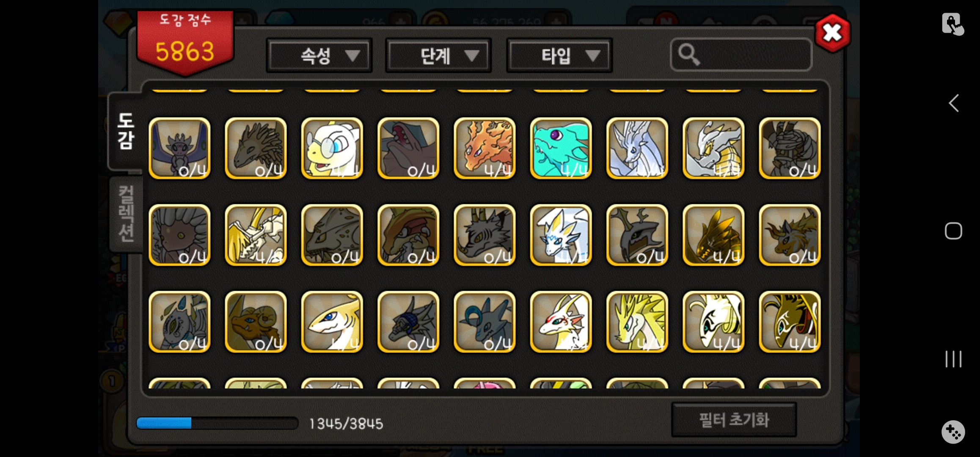
Task: Select the white shark-like dragon icon
Action: pyautogui.click(x=332, y=322)
